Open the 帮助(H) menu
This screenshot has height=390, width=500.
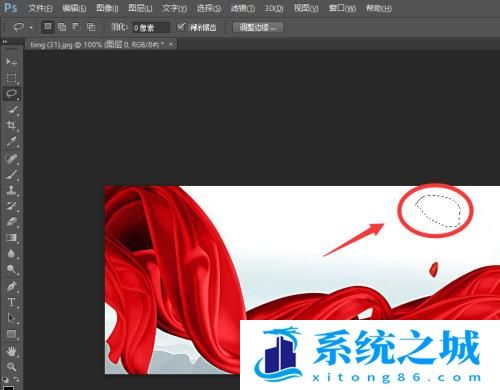tap(379, 8)
